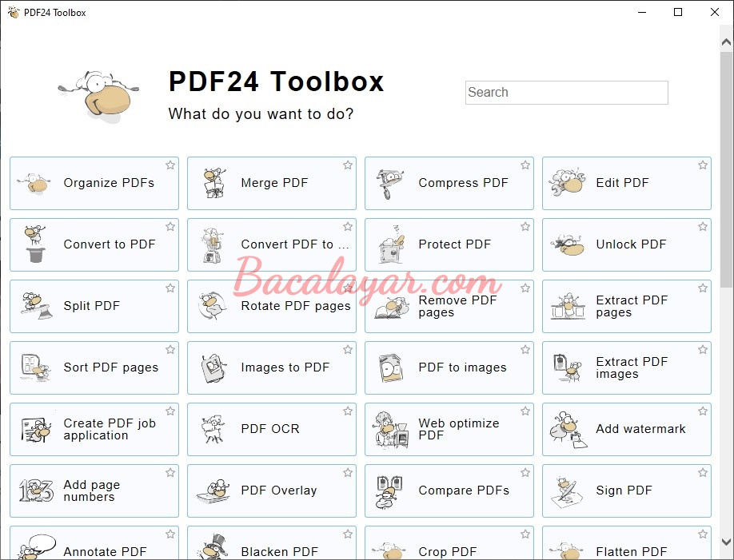Click the Merge PDF sheep icon
This screenshot has height=560, width=734.
pos(213,183)
